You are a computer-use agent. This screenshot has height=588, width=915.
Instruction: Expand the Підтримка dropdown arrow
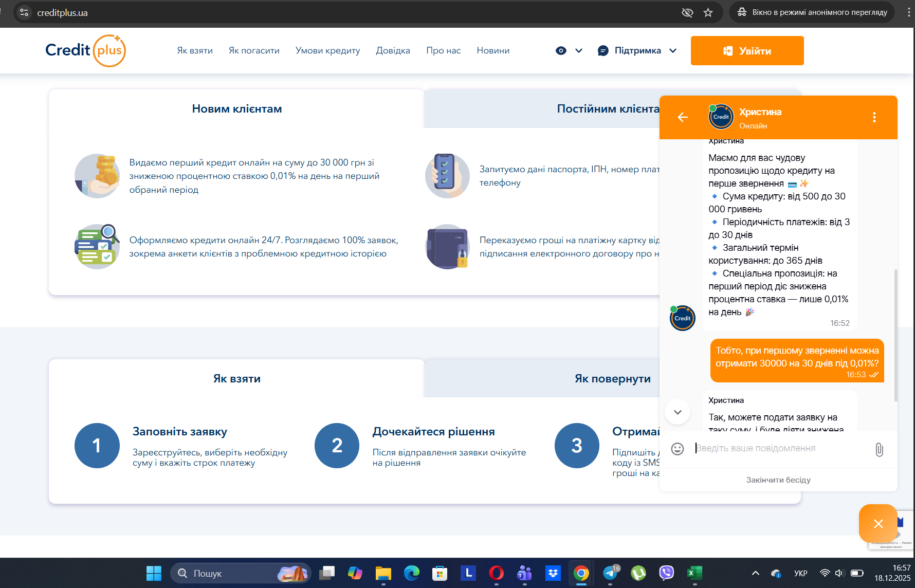[673, 50]
